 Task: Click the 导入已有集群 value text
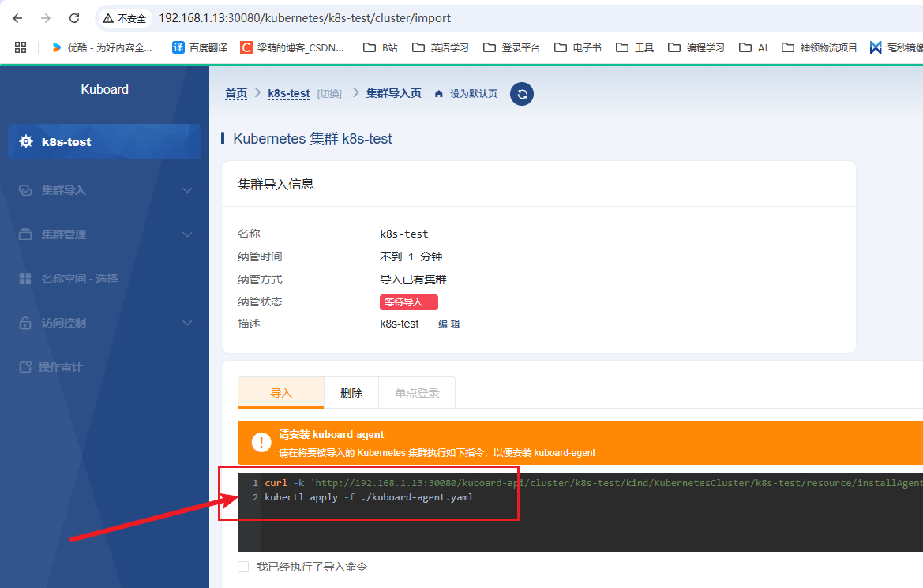[413, 279]
